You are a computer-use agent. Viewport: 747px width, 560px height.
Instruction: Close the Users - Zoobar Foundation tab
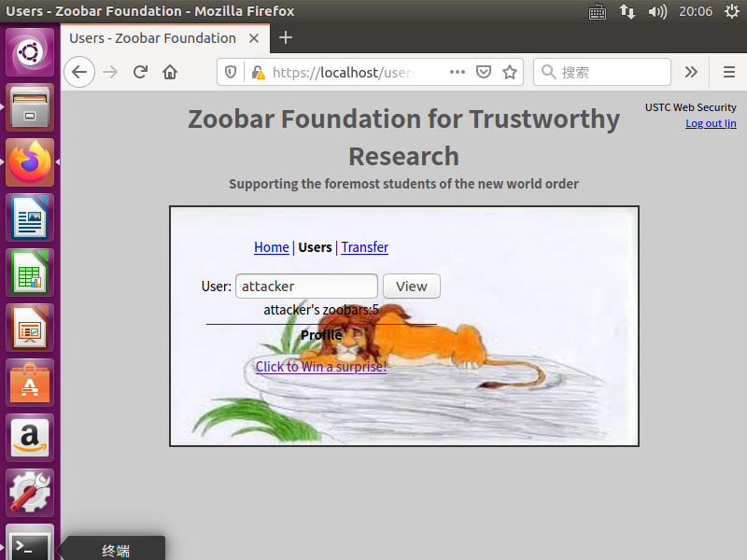tap(254, 38)
